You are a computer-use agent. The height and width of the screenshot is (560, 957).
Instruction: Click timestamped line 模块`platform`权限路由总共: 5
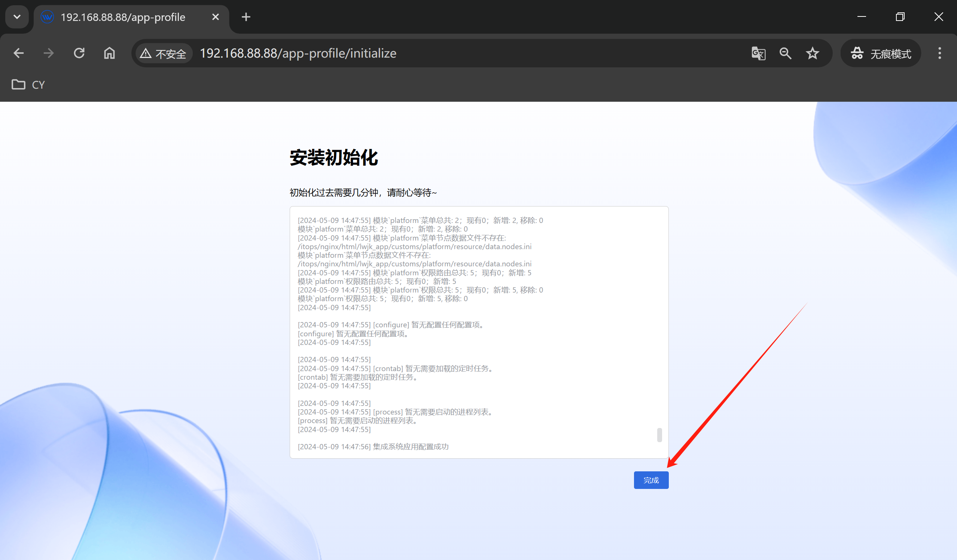(x=414, y=273)
